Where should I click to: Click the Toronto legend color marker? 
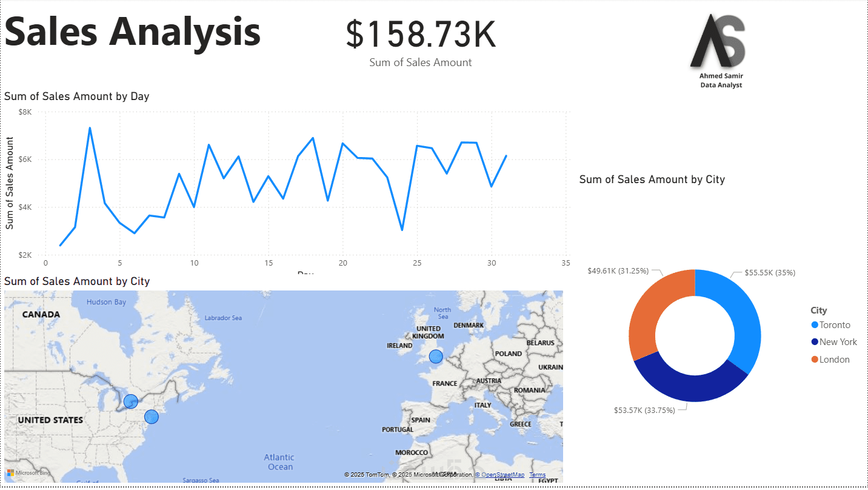[815, 325]
